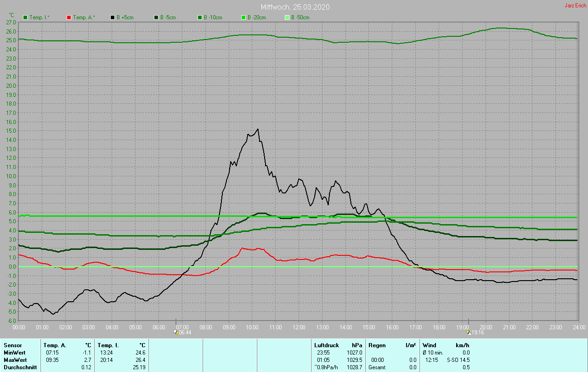588x372 pixels.
Task: Click the B -5cm legend color box
Action: 156,17
